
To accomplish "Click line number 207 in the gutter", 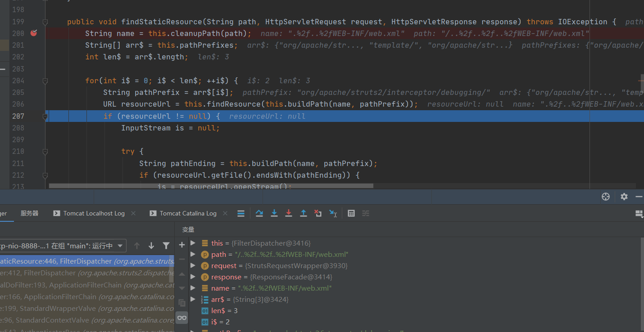I will [x=18, y=116].
